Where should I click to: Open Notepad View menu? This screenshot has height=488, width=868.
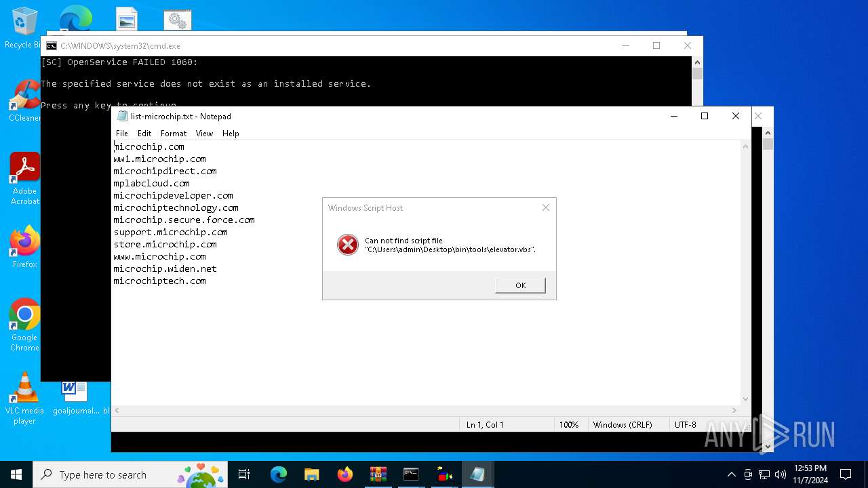click(x=204, y=134)
